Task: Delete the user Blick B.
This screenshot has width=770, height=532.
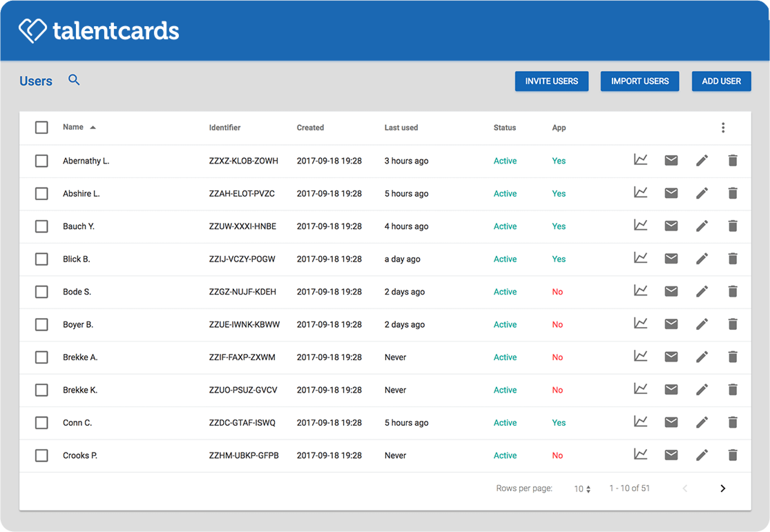Action: [733, 259]
